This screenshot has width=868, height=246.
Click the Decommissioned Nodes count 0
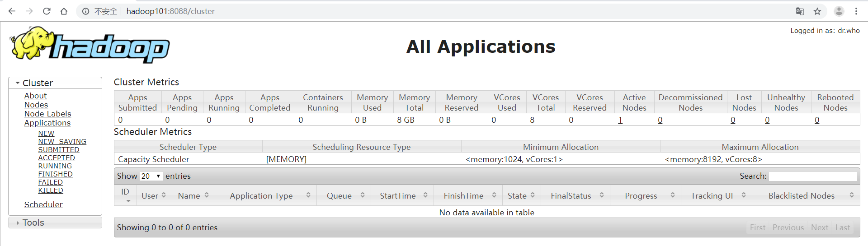pyautogui.click(x=660, y=120)
